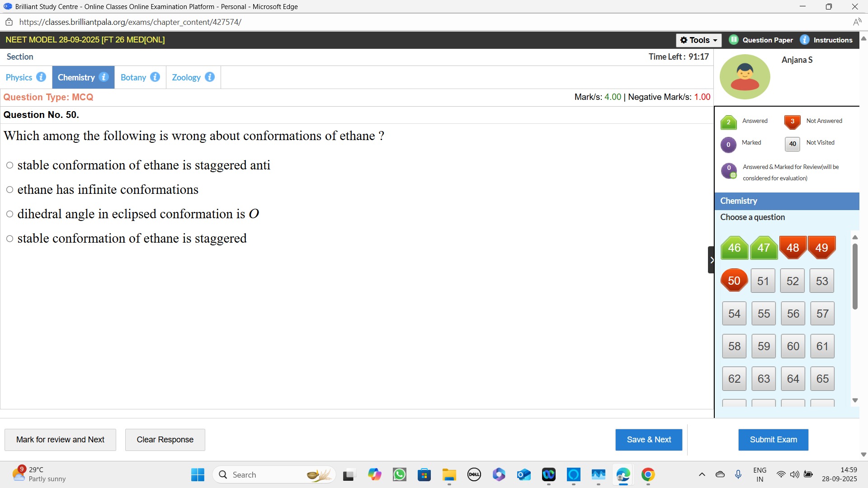Select option 'ethane has infinite conformations'
Screen dimensions: 868x488
9,190
